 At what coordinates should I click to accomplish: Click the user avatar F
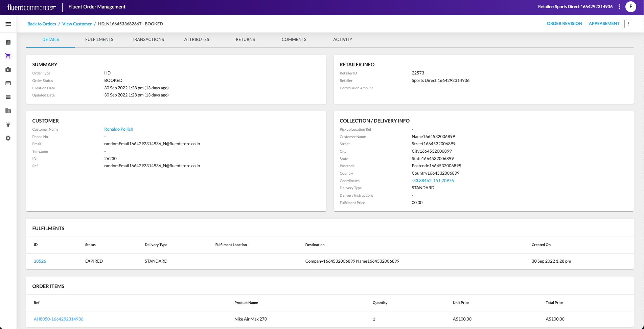[630, 7]
